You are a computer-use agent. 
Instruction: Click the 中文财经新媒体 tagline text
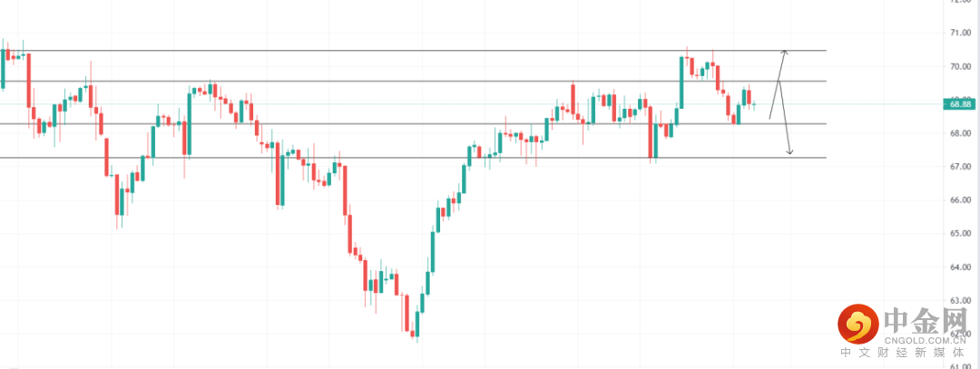[908, 354]
